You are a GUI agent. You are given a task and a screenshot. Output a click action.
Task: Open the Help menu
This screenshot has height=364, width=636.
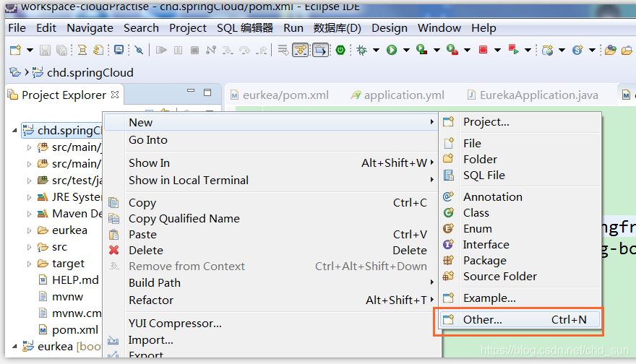pos(484,28)
